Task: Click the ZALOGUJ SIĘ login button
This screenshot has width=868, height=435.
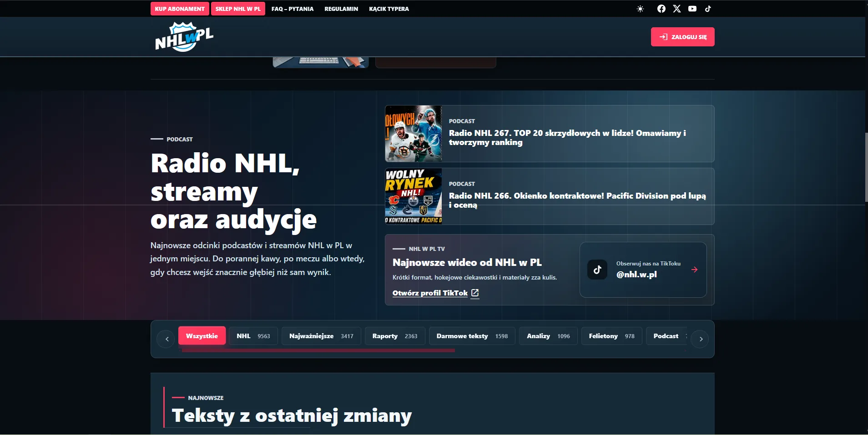Action: tap(682, 37)
